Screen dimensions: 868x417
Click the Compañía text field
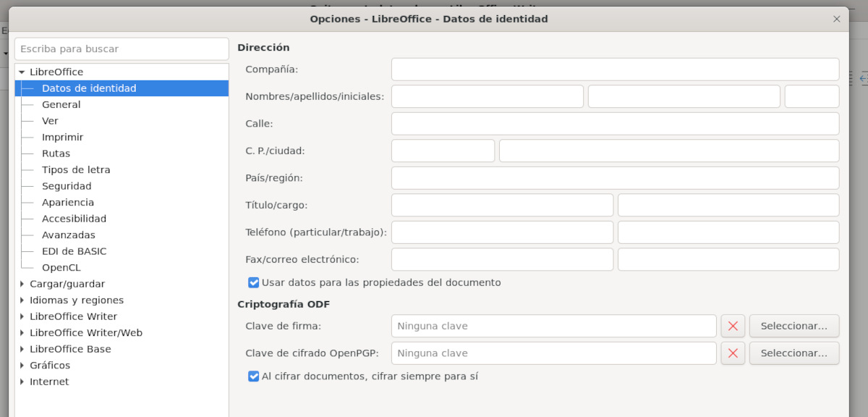pyautogui.click(x=616, y=69)
